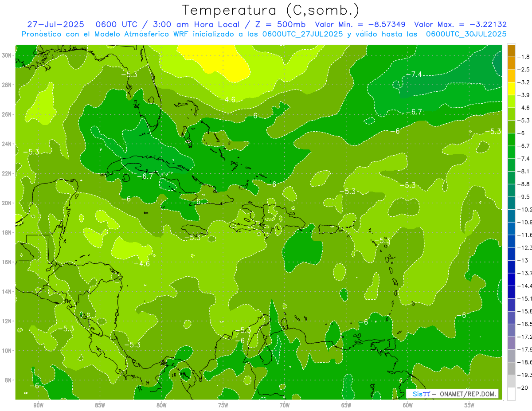Click the -3.9 color bar label

(x=524, y=95)
